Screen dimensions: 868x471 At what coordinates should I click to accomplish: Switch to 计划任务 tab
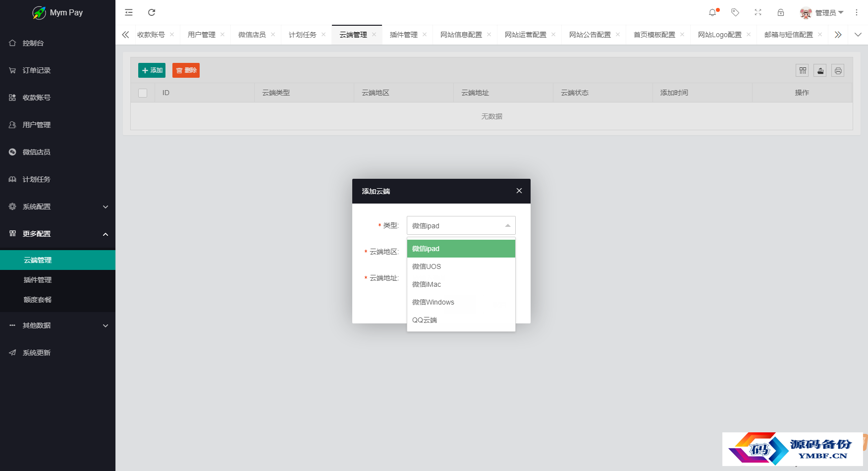point(302,35)
